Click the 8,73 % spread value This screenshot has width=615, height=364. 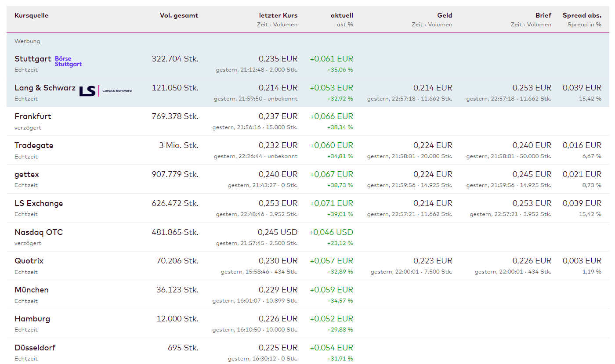[592, 185]
